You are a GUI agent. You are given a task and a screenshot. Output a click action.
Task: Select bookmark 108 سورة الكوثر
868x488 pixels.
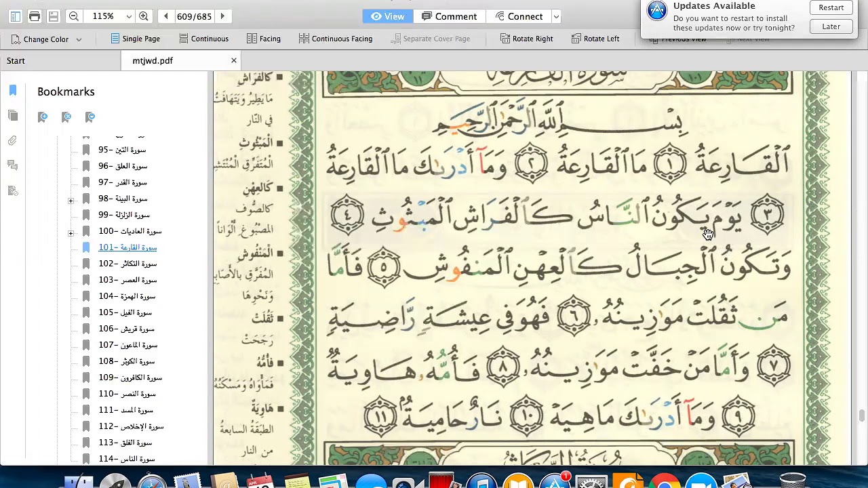127,361
